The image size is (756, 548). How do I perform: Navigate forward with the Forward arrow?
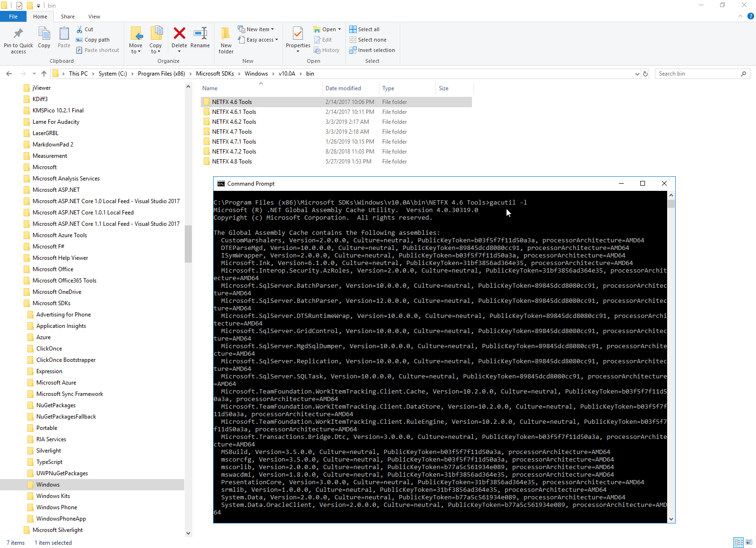23,74
